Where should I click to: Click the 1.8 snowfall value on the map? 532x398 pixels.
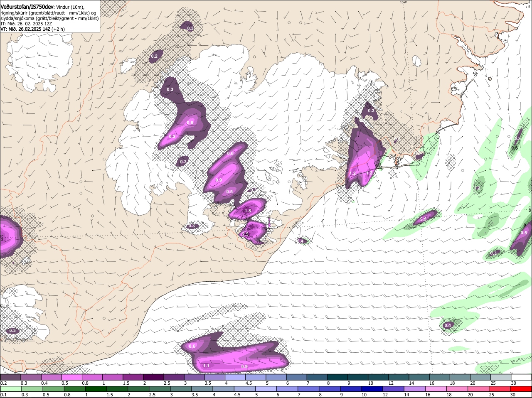pos(248,211)
